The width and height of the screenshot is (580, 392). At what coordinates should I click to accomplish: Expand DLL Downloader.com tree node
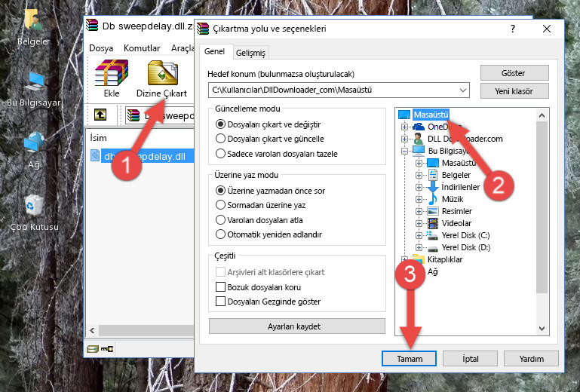tap(405, 139)
